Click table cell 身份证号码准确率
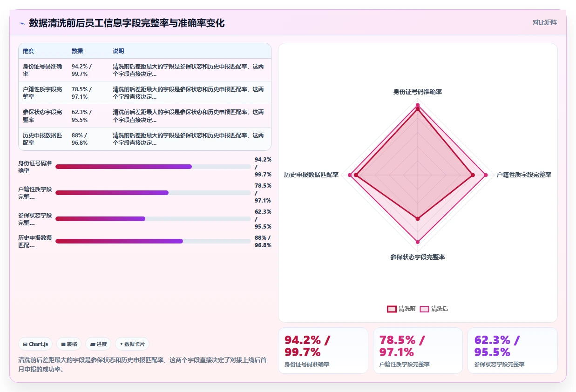 (43, 70)
